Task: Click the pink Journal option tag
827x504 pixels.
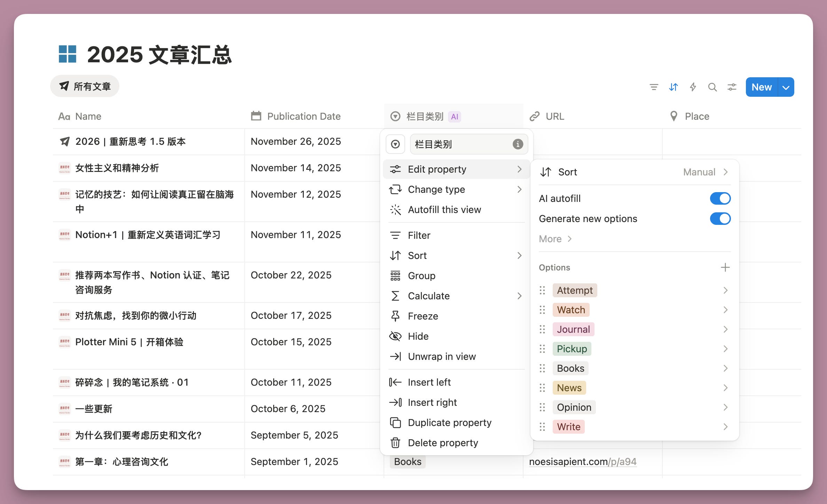Action: pos(573,329)
